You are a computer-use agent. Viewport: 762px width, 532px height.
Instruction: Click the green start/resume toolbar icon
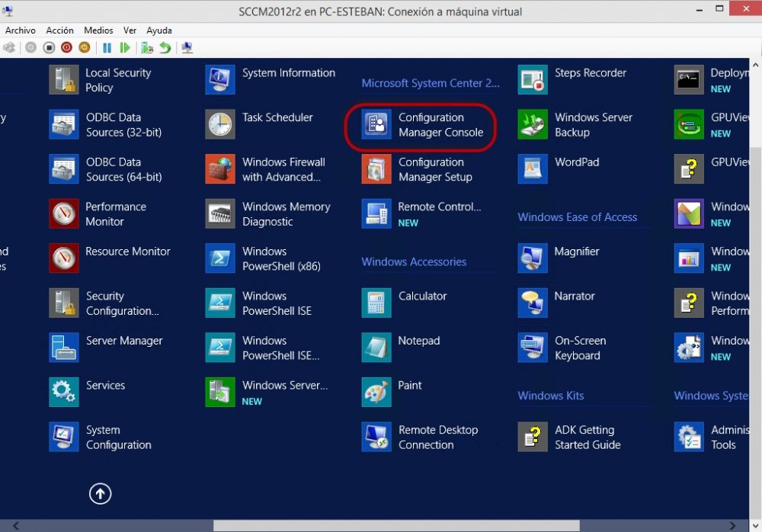(125, 48)
